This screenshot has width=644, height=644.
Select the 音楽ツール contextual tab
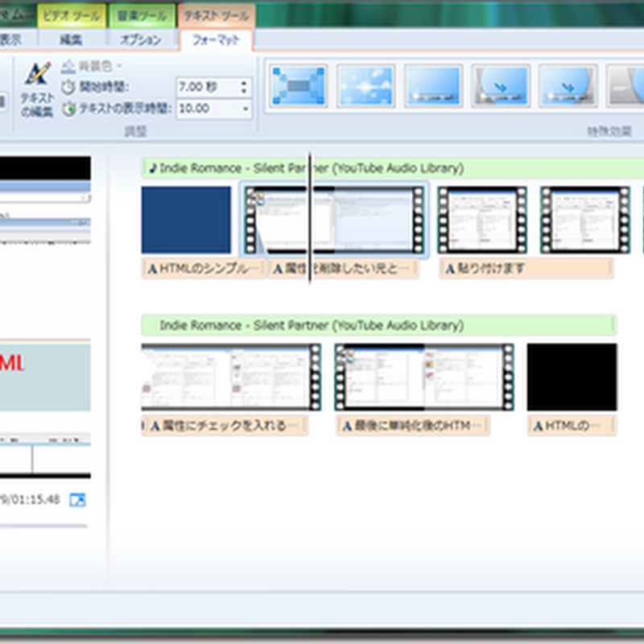[142, 16]
